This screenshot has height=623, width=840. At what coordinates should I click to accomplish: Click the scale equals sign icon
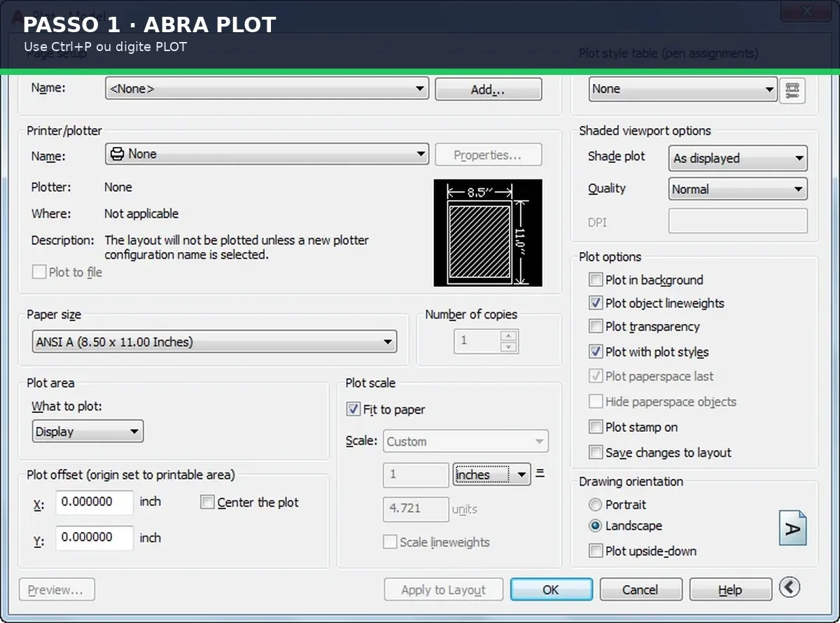540,473
